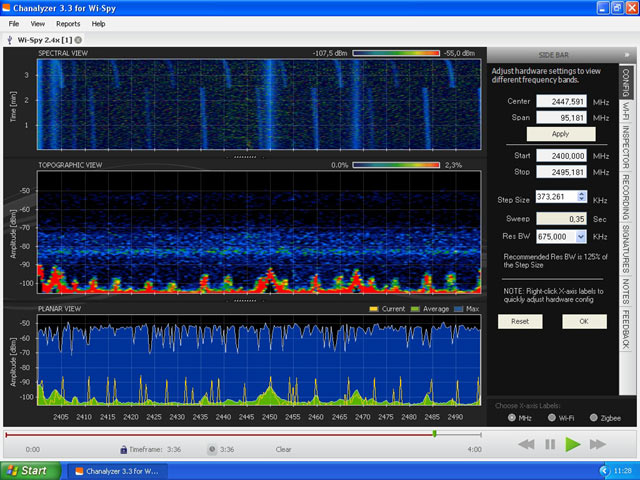Open the File menu
This screenshot has width=640, height=480.
(x=14, y=24)
